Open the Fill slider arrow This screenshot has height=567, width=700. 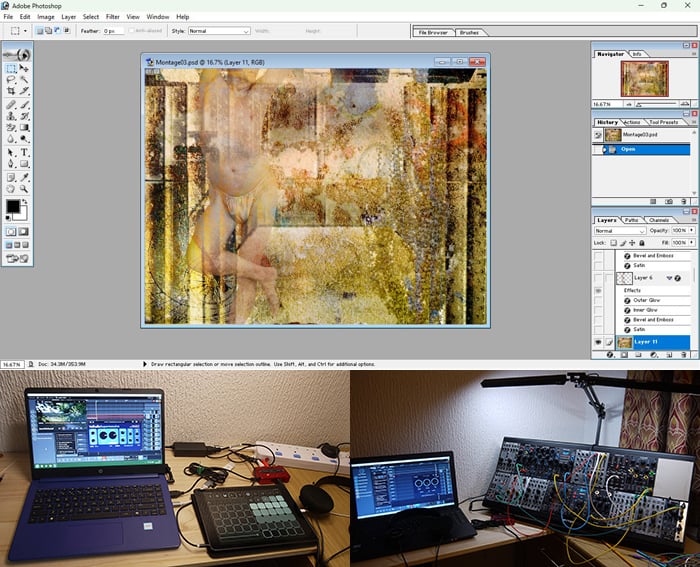[x=692, y=242]
